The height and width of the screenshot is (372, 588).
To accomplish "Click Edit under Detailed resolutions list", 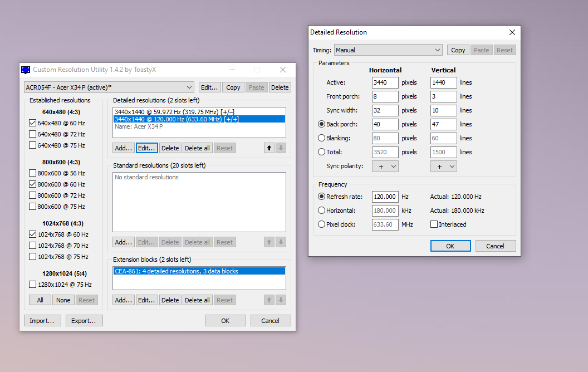I will click(x=147, y=148).
